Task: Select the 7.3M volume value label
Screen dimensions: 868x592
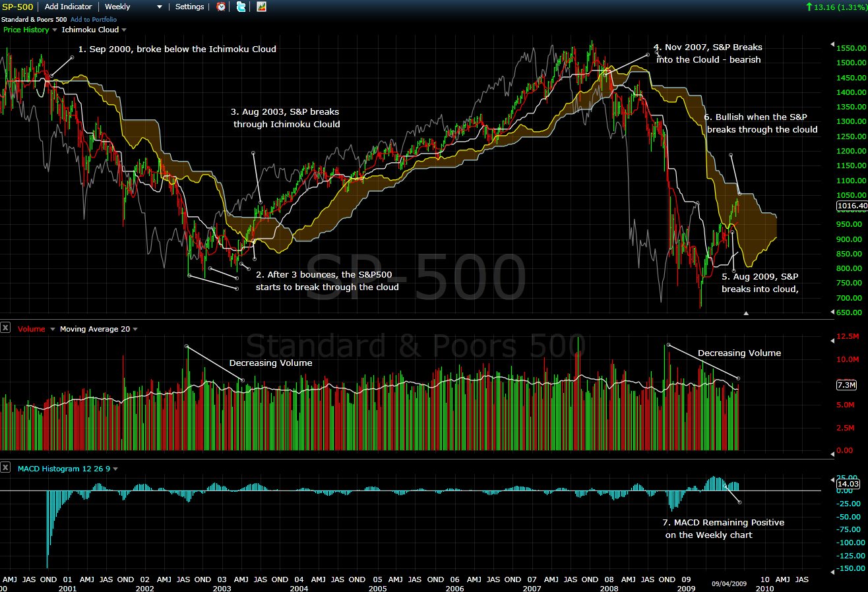Action: tap(846, 385)
